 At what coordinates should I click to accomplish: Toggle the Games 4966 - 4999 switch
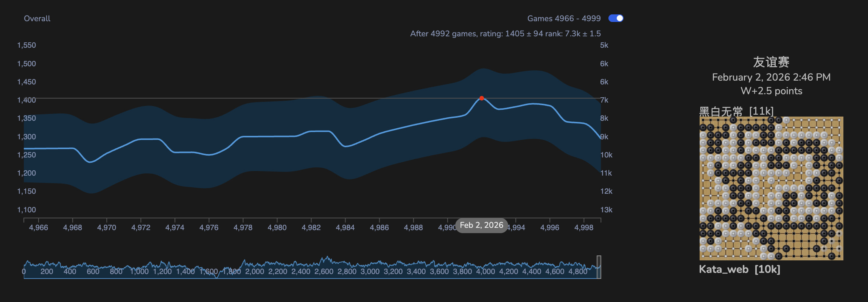pos(616,18)
